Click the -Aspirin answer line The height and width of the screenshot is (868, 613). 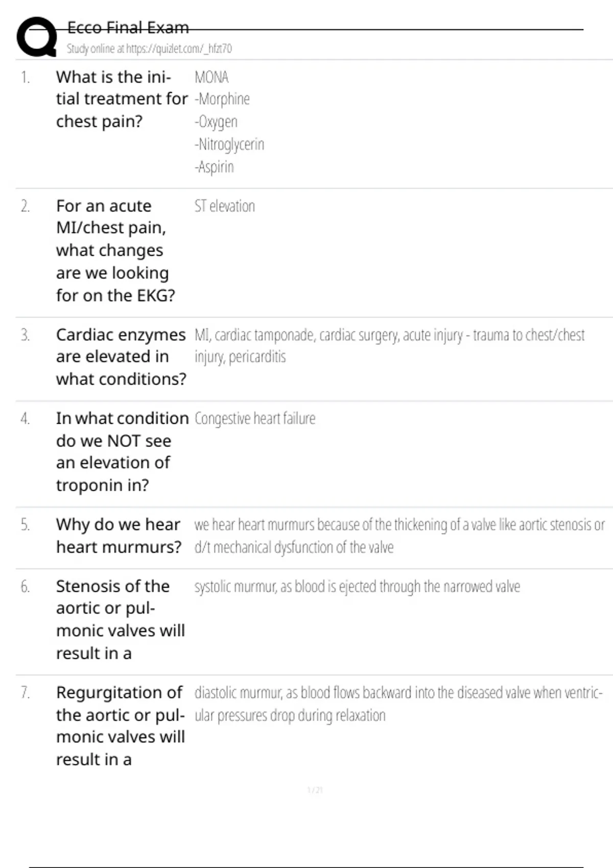click(x=215, y=167)
